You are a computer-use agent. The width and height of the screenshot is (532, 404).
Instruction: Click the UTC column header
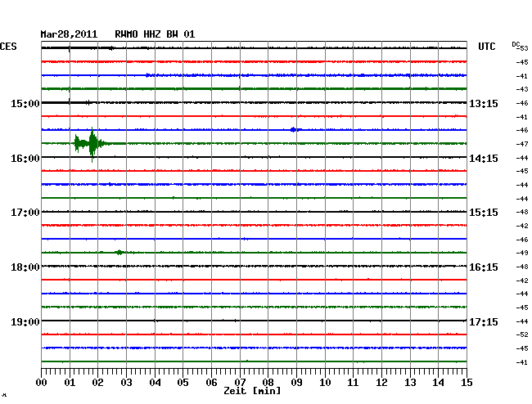point(486,47)
